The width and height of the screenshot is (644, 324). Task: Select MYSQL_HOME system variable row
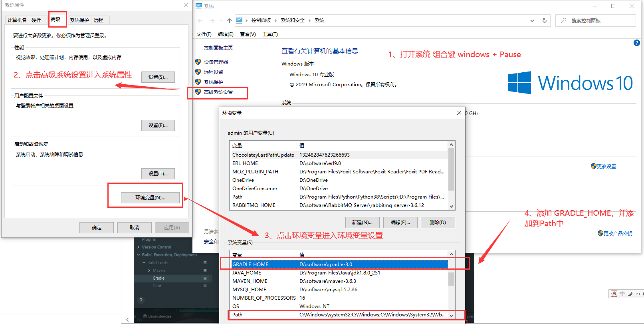(x=339, y=290)
